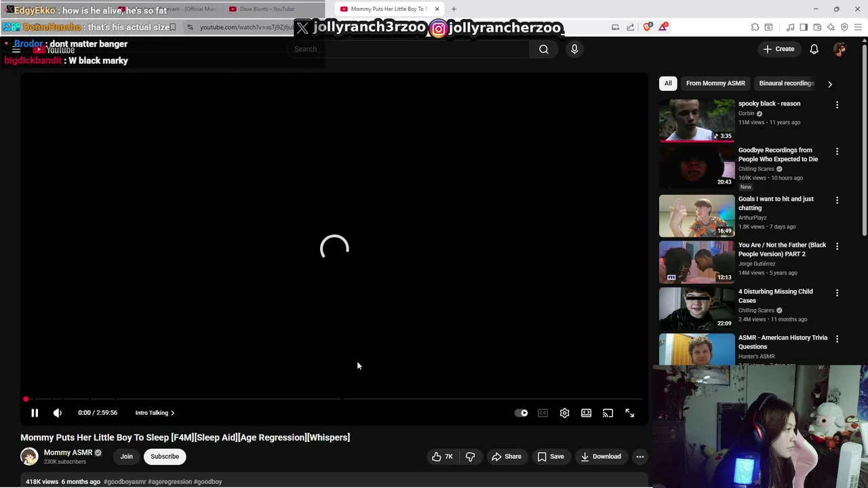Select the From Mommy ASMR chip
The width and height of the screenshot is (868, 488).
[x=715, y=83]
